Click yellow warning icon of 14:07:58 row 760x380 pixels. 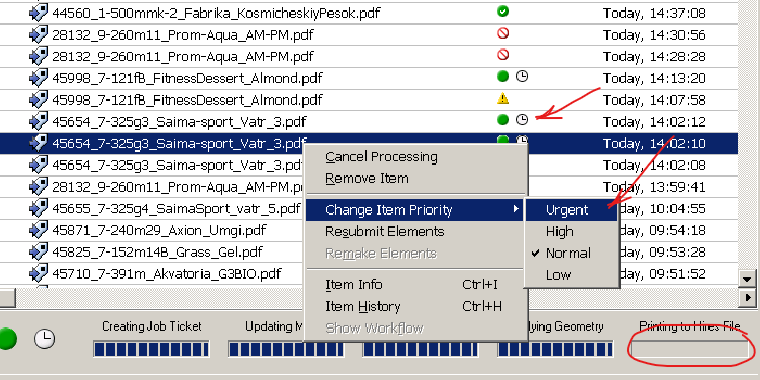tap(503, 98)
